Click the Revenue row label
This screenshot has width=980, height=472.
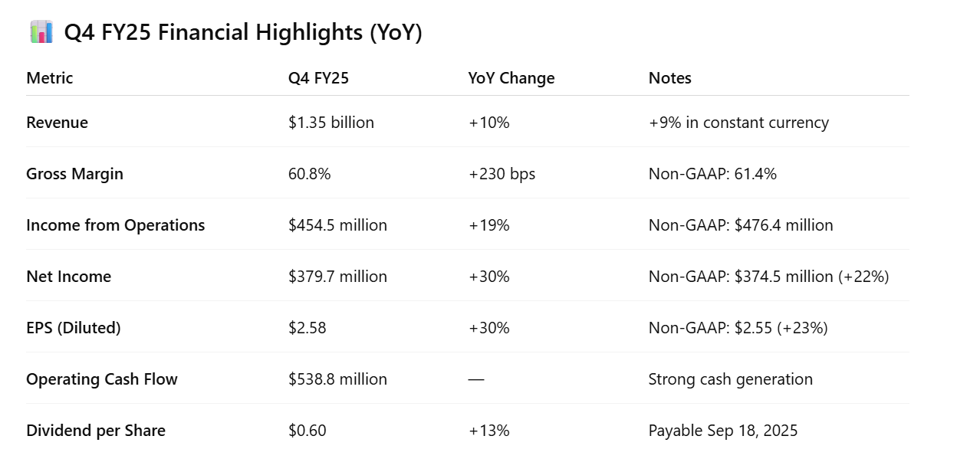tap(57, 123)
